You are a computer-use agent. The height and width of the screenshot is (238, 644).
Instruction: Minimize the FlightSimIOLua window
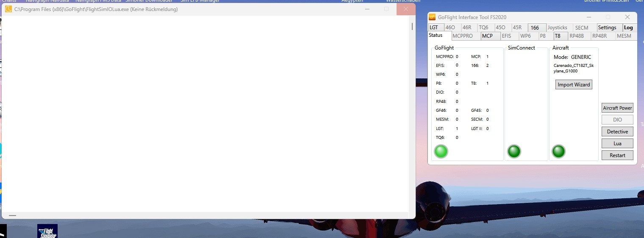pos(367,9)
